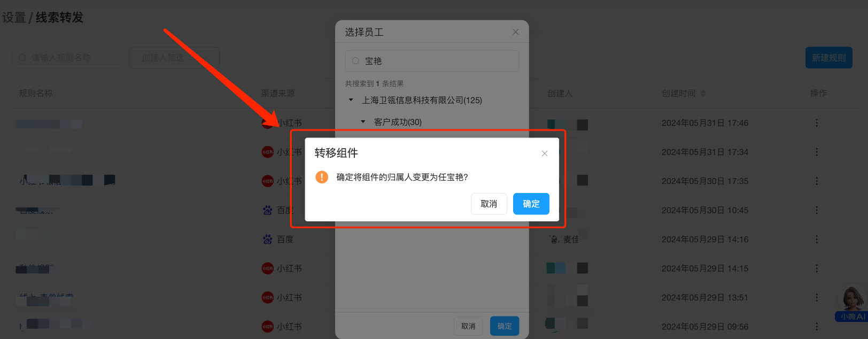Viewport: 868px width, 339px height.
Task: Open more actions for 2024年05月31日 17:46 row
Action: coord(817,123)
